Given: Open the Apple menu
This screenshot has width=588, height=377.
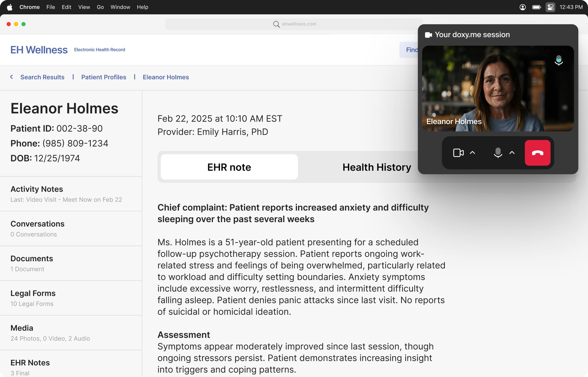Looking at the screenshot, I should pyautogui.click(x=10, y=7).
